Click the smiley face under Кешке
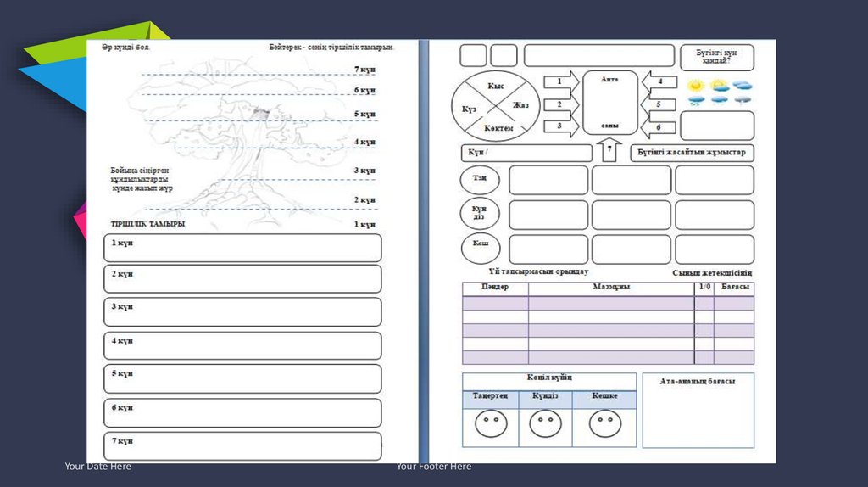 604,423
